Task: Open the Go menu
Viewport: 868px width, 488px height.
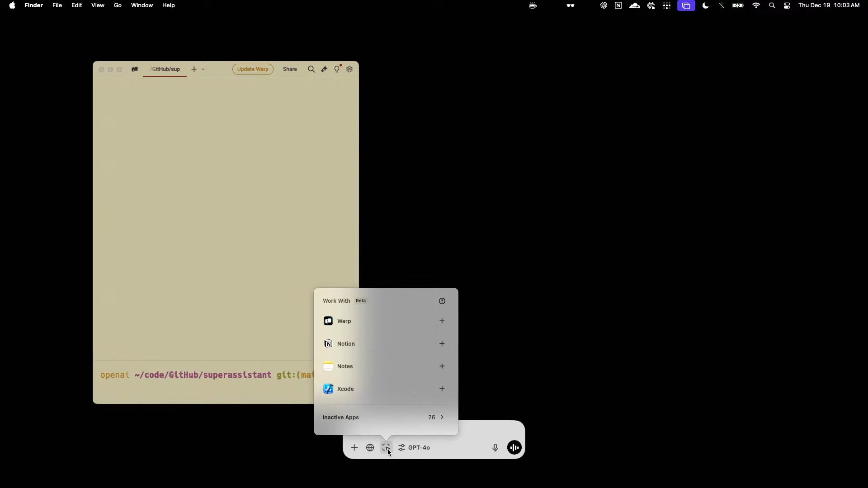Action: tap(118, 5)
